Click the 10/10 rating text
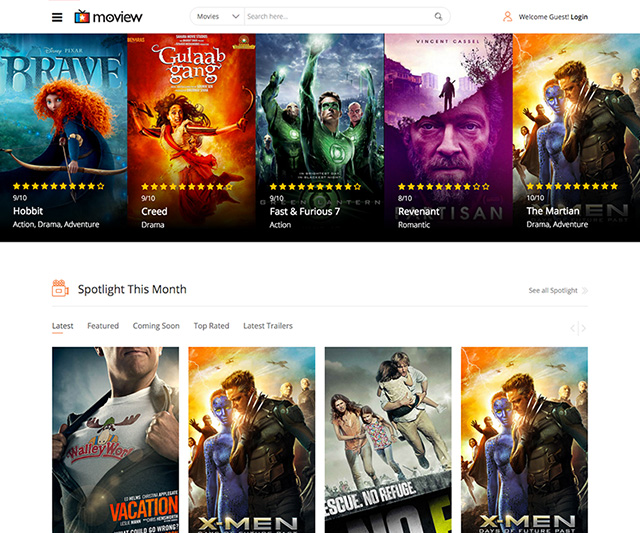This screenshot has width=640, height=533. (535, 198)
